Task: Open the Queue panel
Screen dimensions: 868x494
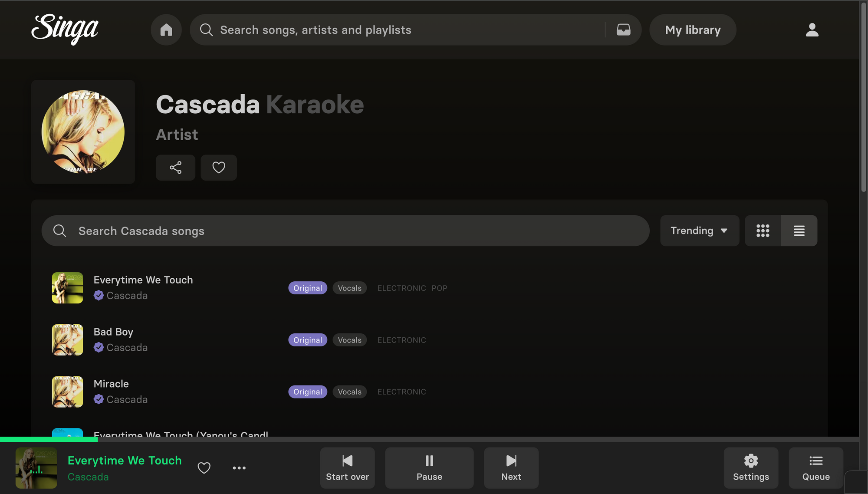Action: (816, 468)
